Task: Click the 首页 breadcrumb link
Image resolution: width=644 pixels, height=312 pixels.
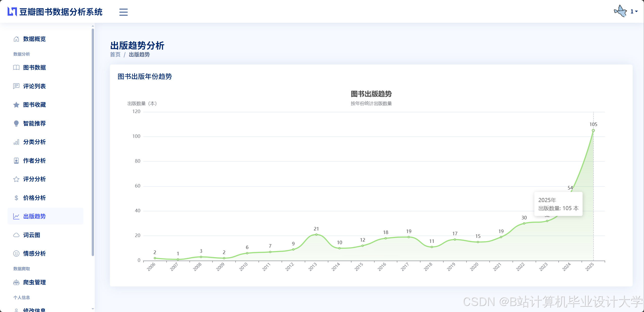Action: point(115,55)
